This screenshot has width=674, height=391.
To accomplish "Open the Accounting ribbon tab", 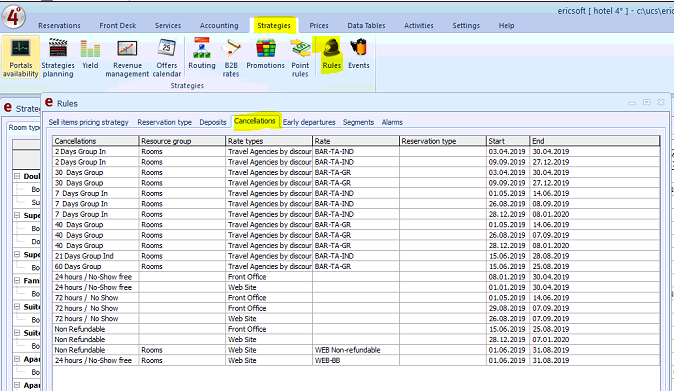I will tap(219, 25).
